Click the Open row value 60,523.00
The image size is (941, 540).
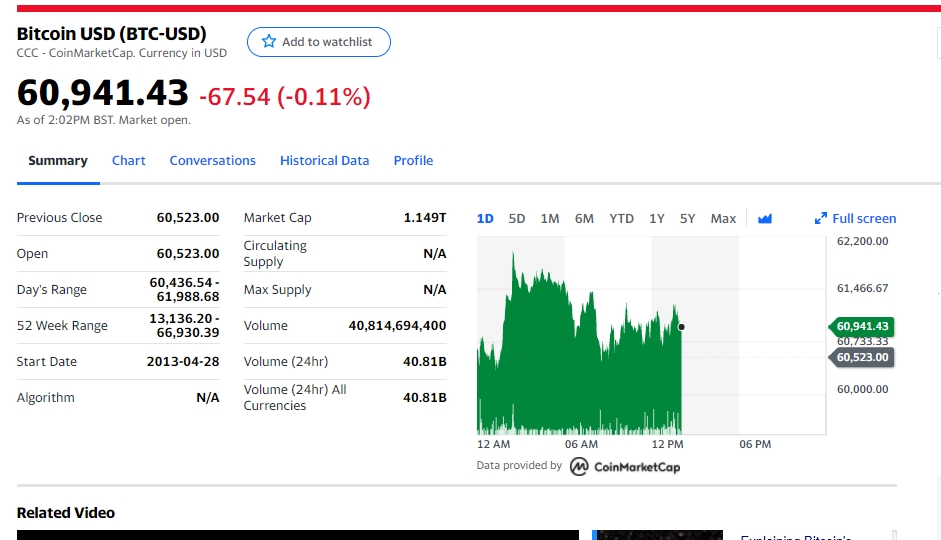pos(188,253)
